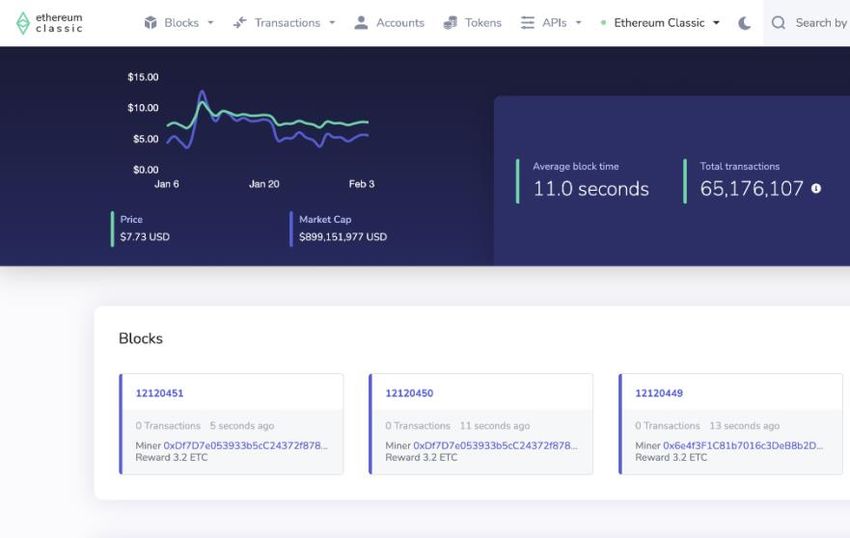
Task: Open the Ethereum Classic network dropdown
Action: pos(660,23)
